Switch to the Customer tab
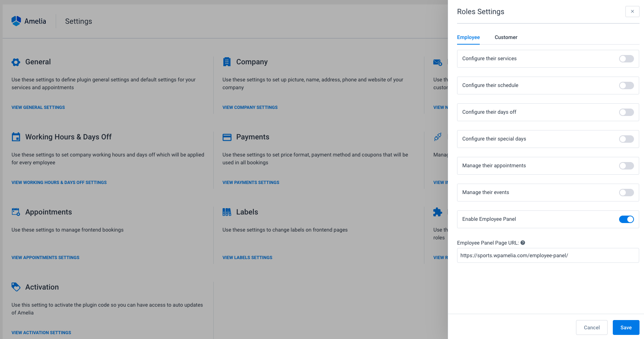Screen dimensions: 644x339 click(506, 37)
